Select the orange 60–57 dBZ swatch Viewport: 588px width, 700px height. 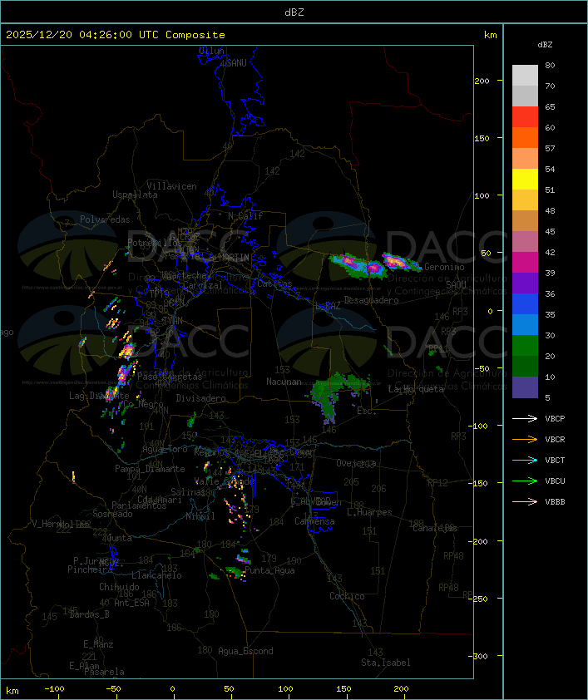525,137
